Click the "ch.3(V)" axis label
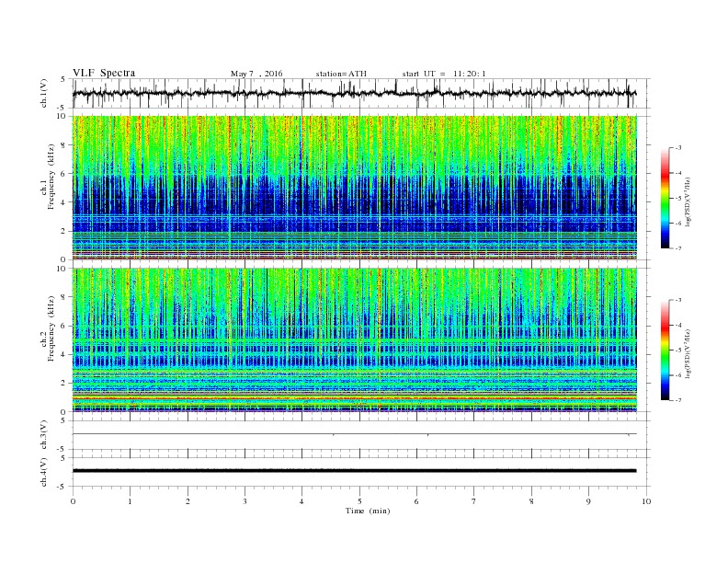This screenshot has width=728, height=563. pos(44,435)
